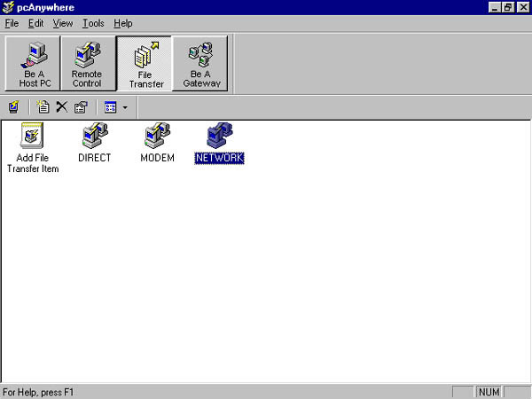Open the Remote Control mode
Screen dimensions: 532x399
click(88, 64)
